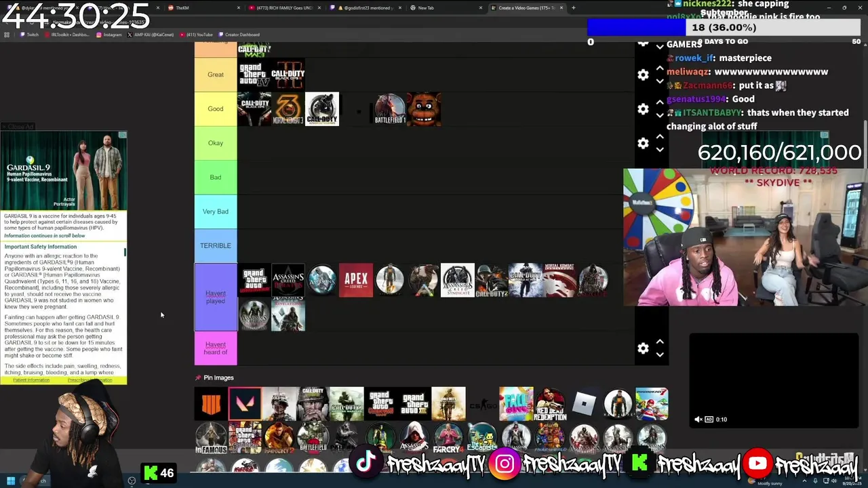The image size is (868, 488).
Task: Select the Good tier label
Action: tap(216, 108)
